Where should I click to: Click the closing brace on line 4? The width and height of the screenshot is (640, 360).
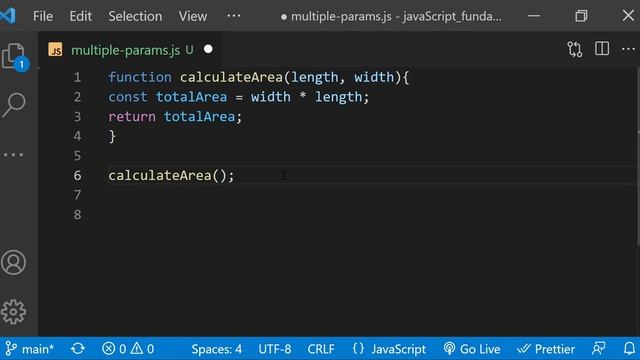coord(112,136)
